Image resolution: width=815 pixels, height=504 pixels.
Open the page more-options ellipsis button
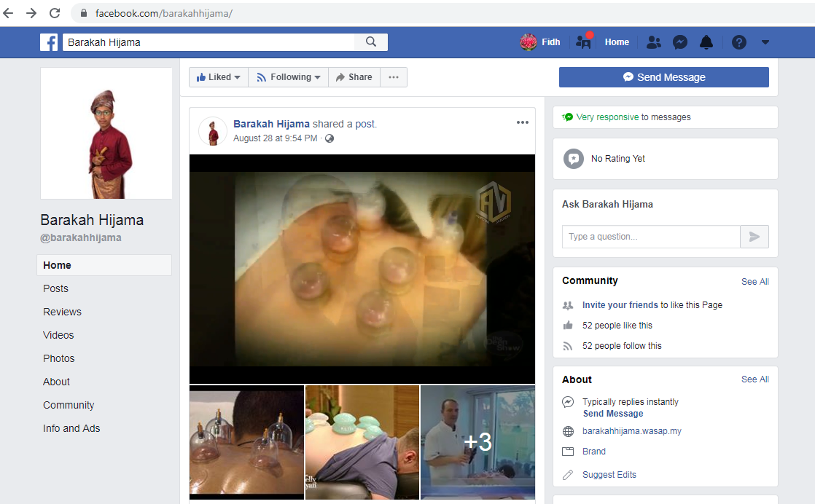[394, 77]
